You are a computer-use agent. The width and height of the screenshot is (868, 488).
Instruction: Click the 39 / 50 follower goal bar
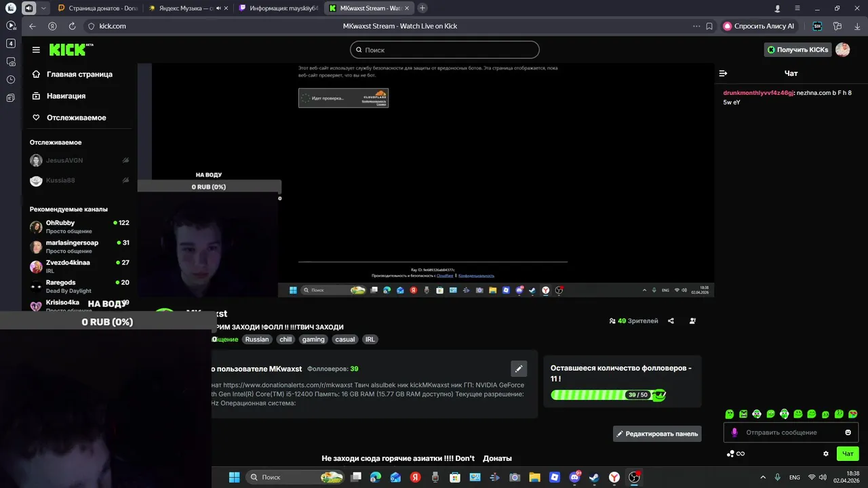tap(608, 395)
